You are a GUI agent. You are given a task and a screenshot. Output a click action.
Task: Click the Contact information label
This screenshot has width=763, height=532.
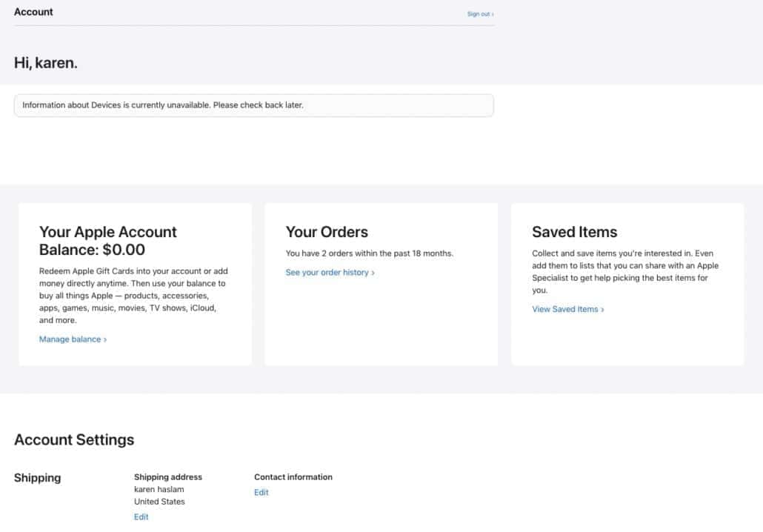point(293,477)
